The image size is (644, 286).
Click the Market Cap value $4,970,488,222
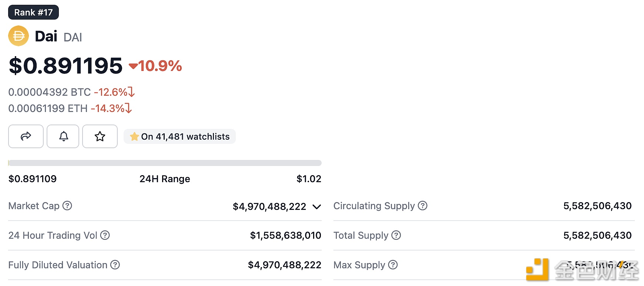(x=269, y=206)
